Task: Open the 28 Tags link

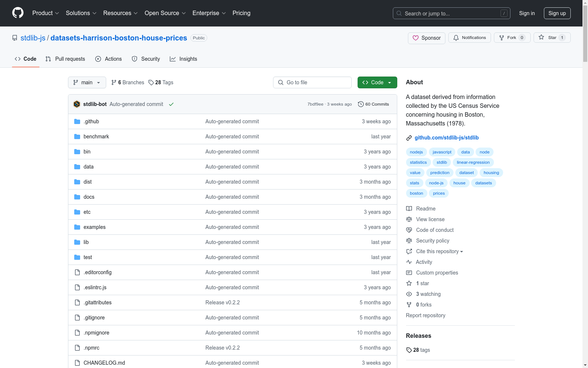Action: pos(161,82)
